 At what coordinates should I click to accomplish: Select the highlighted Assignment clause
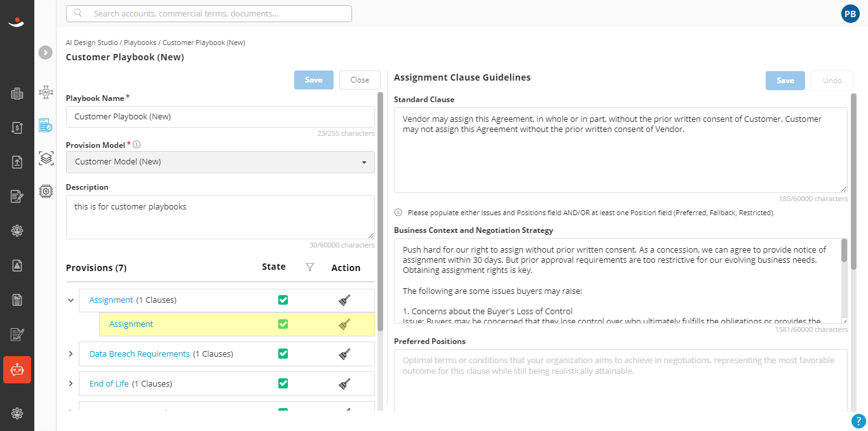(x=131, y=324)
